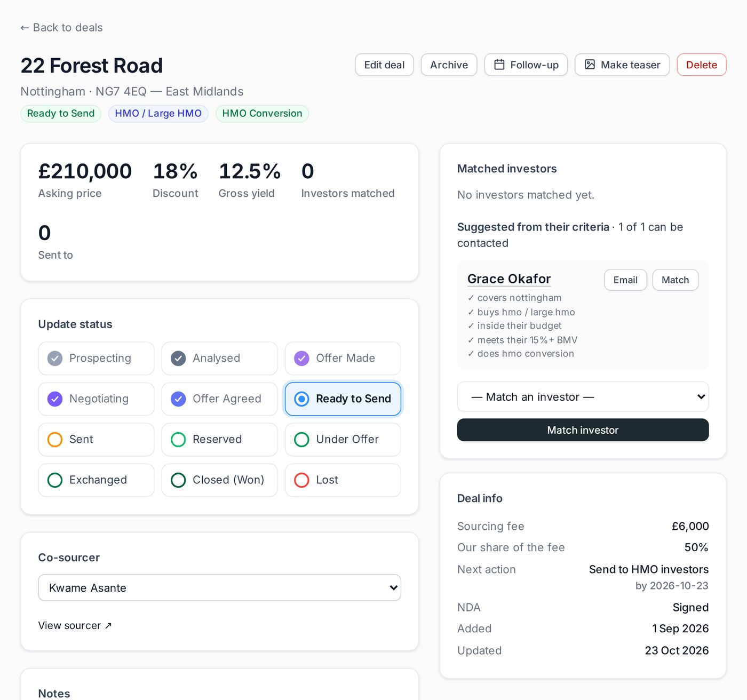747x700 pixels.
Task: Click the Analysed check circle icon
Action: pos(178,359)
